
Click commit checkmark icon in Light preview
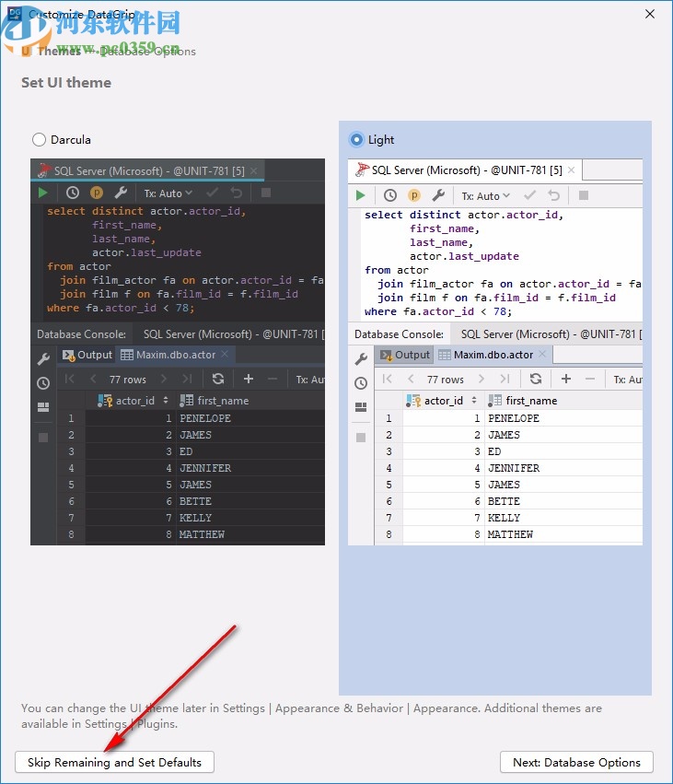coord(529,195)
